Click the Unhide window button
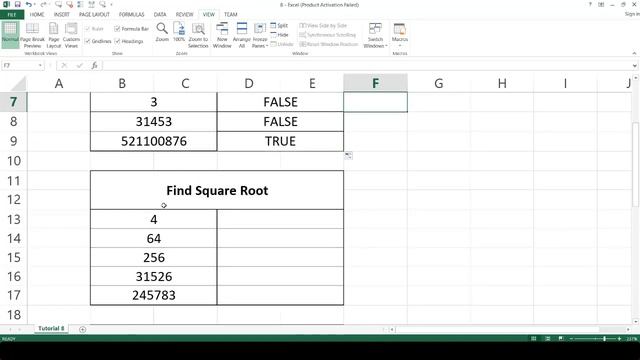The width and height of the screenshot is (640, 360). point(282,44)
